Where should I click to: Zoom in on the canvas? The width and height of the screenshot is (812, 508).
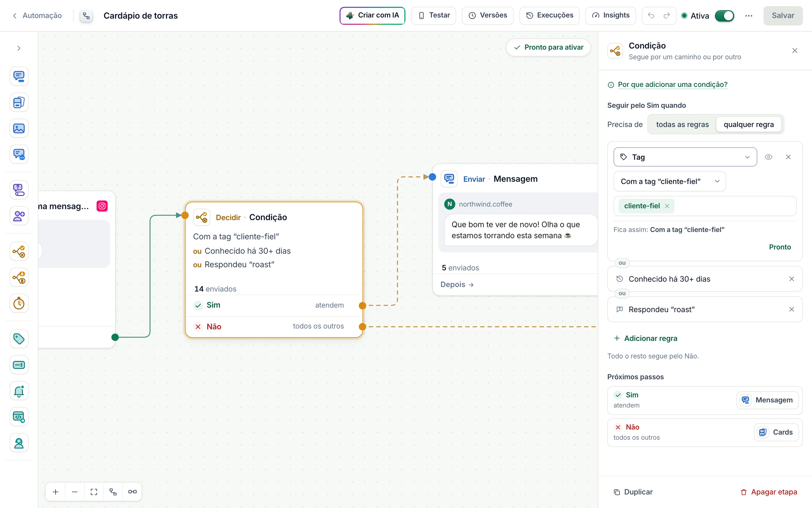click(x=56, y=492)
